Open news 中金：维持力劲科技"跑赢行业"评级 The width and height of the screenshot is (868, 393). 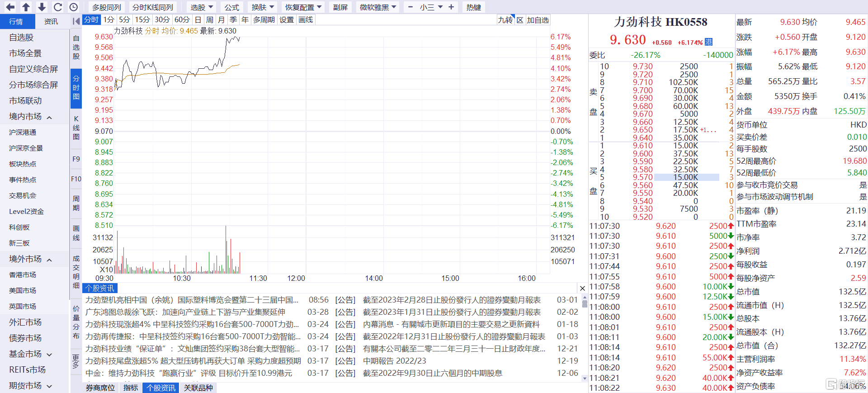tap(189, 373)
